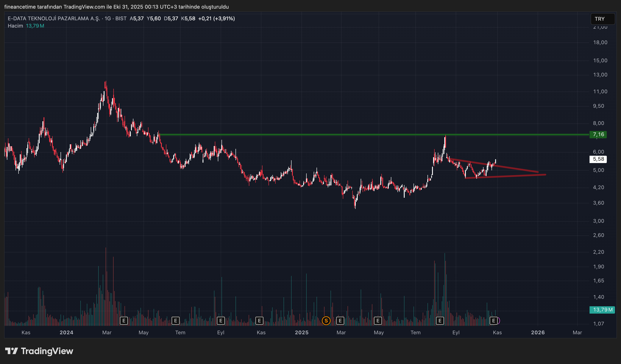Click the Hacim volume indicator label
Image resolution: width=621 pixels, height=364 pixels.
pos(15,26)
